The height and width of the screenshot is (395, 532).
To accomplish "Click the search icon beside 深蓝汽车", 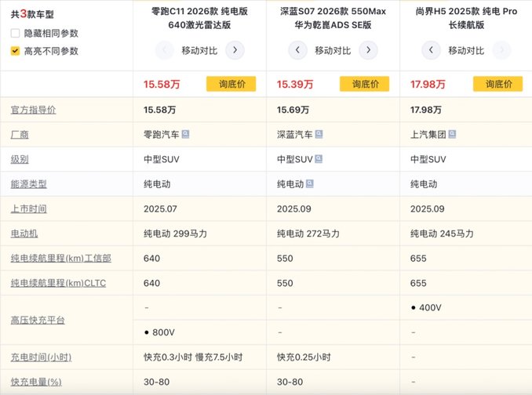I will pyautogui.click(x=319, y=134).
